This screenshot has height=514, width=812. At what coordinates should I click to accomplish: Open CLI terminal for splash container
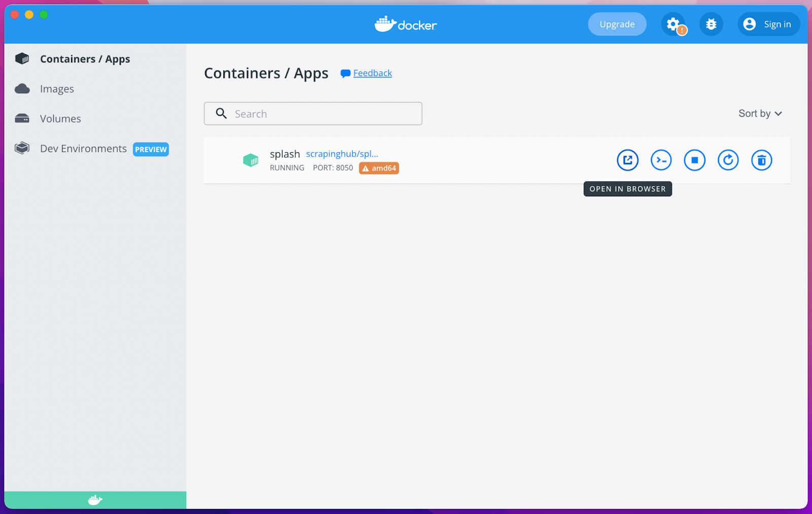click(x=661, y=160)
